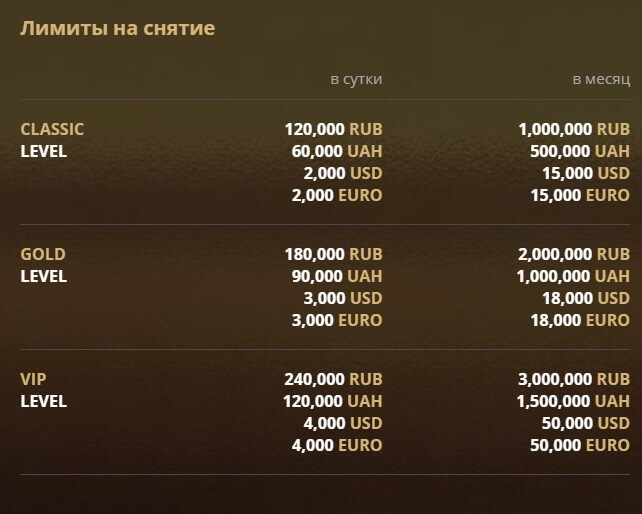Select Gold daily limit 90,000 UAH
Image resolution: width=642 pixels, height=514 pixels.
pos(338,276)
